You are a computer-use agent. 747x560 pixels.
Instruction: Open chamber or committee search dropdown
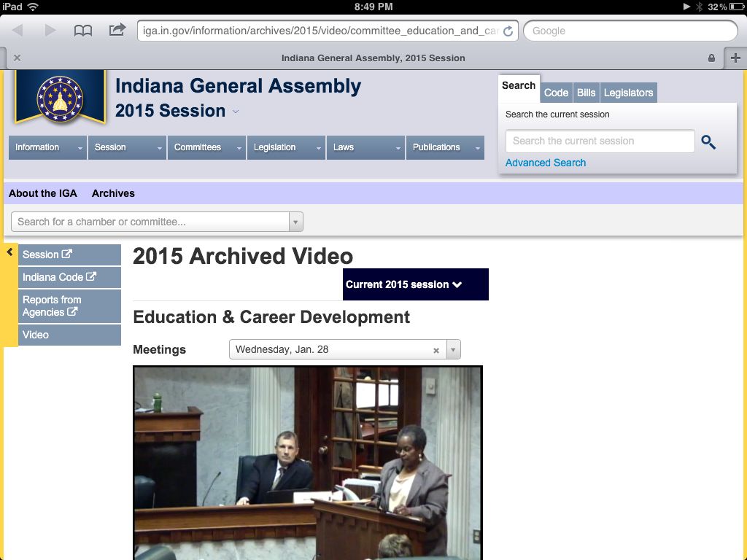click(x=295, y=222)
